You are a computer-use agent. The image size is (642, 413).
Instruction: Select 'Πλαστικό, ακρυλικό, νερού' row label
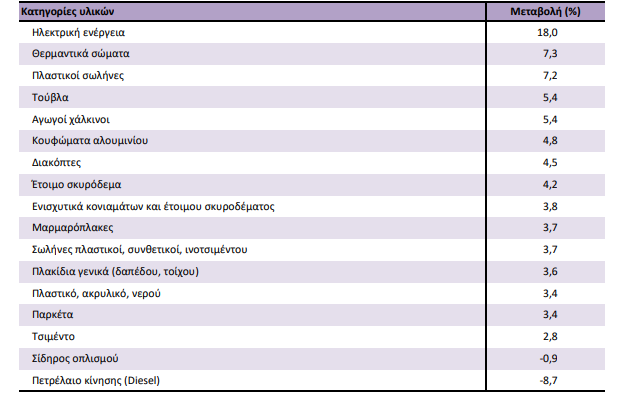click(x=96, y=294)
